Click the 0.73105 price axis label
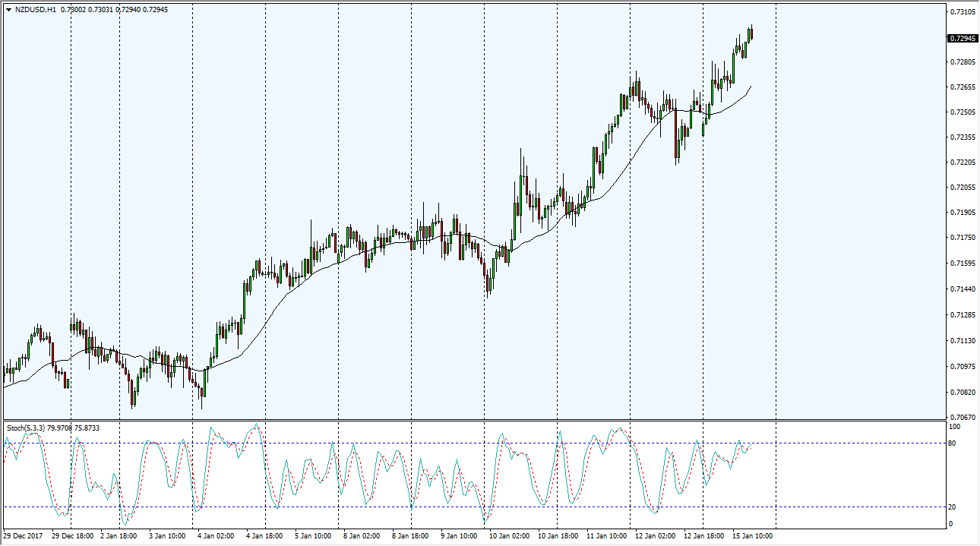The height and width of the screenshot is (546, 980). click(x=963, y=12)
